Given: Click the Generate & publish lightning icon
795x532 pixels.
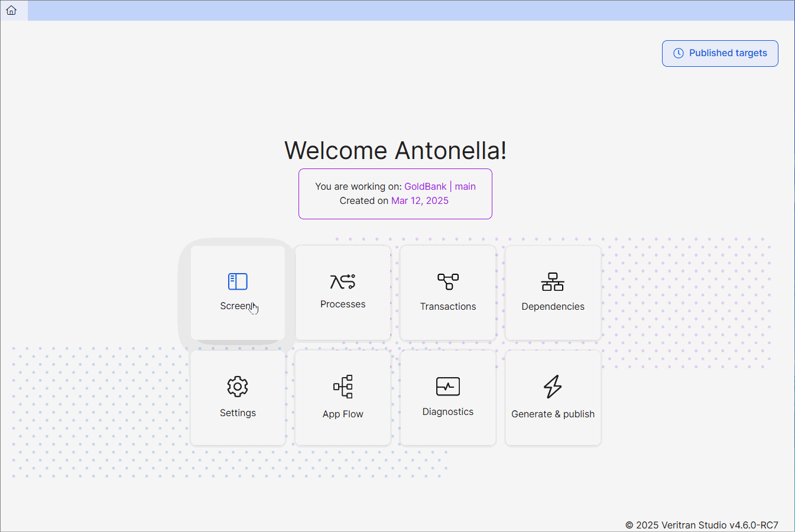Looking at the screenshot, I should (553, 387).
